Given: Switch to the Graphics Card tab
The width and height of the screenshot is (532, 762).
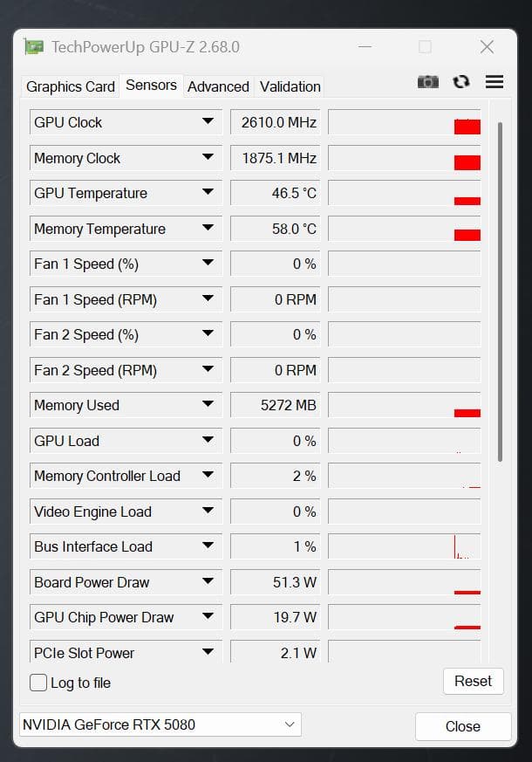Looking at the screenshot, I should pos(71,86).
